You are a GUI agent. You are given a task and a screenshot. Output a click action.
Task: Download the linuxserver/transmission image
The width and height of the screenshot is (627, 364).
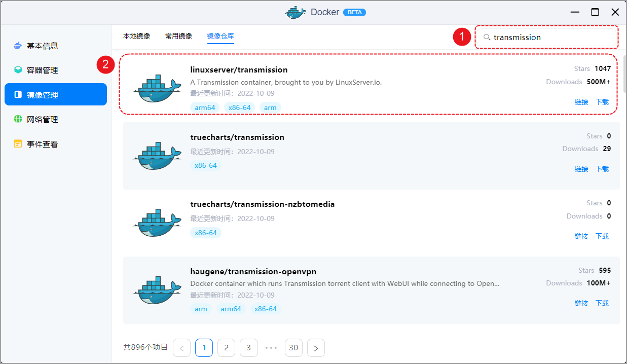602,101
